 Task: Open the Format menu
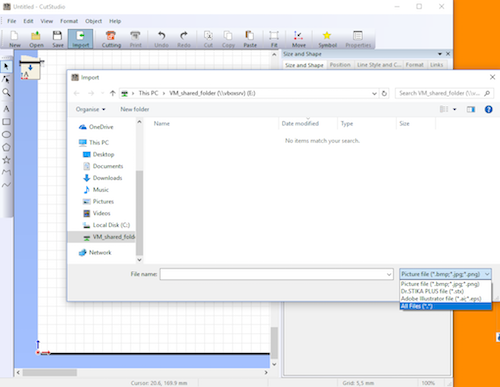coord(69,21)
